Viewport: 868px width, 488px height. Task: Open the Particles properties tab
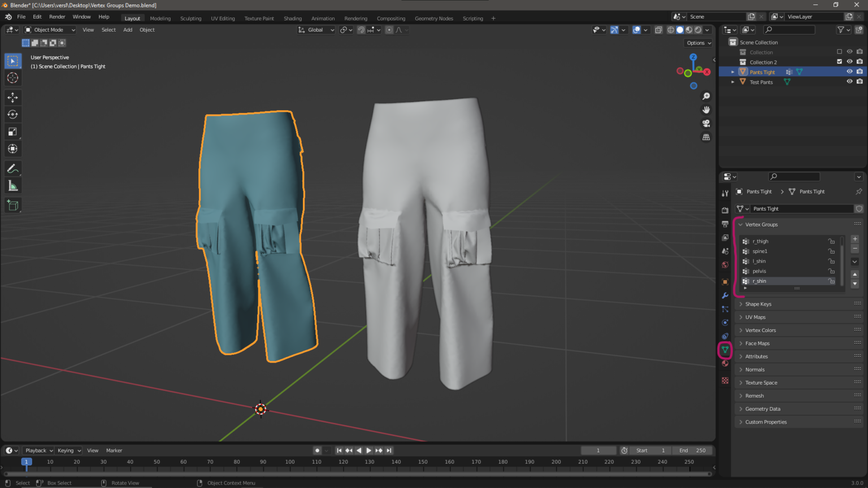click(x=725, y=309)
